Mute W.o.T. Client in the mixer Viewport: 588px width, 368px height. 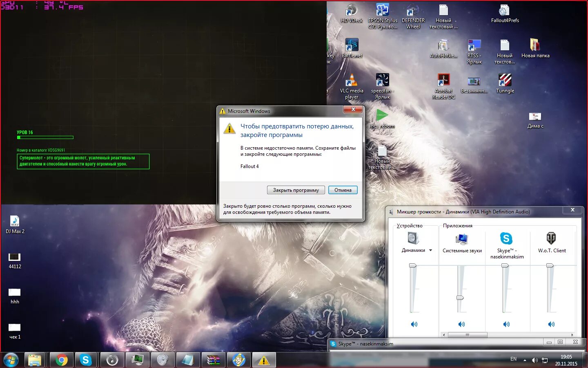(551, 324)
